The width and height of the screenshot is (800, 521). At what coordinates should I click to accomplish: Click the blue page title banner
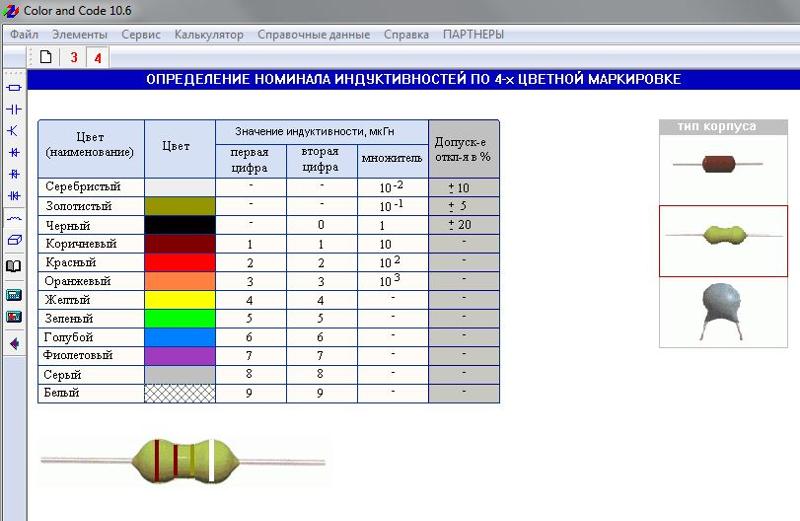point(414,79)
